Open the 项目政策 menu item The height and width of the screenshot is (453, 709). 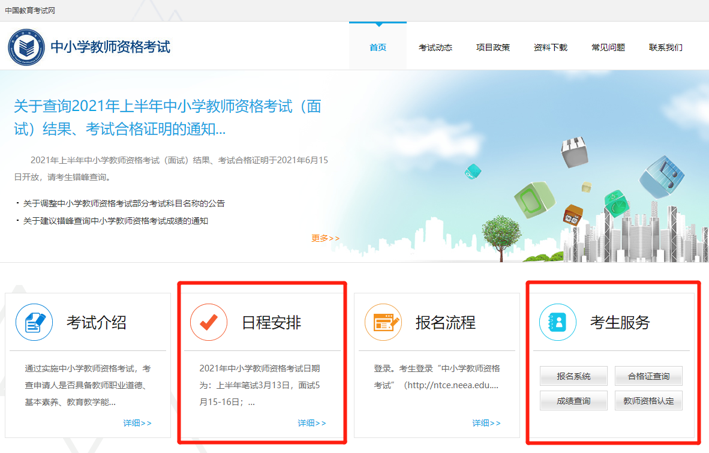tap(493, 47)
